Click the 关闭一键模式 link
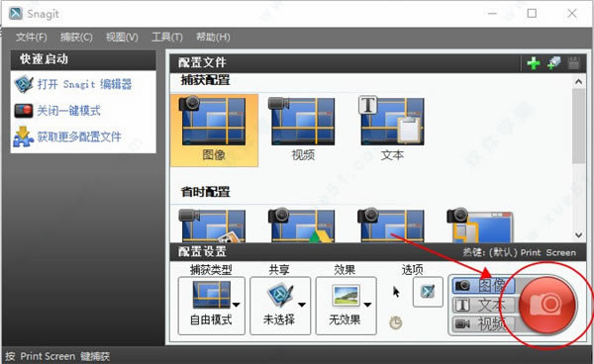 pos(68,111)
